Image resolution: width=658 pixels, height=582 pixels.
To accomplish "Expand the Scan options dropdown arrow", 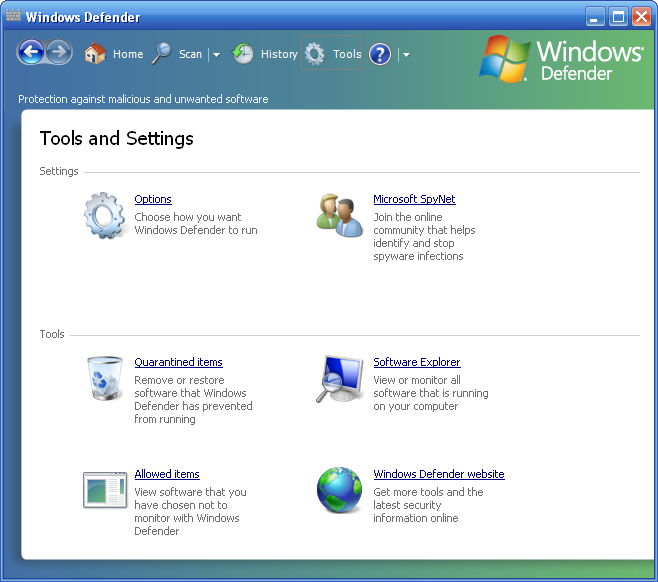I will click(x=217, y=55).
